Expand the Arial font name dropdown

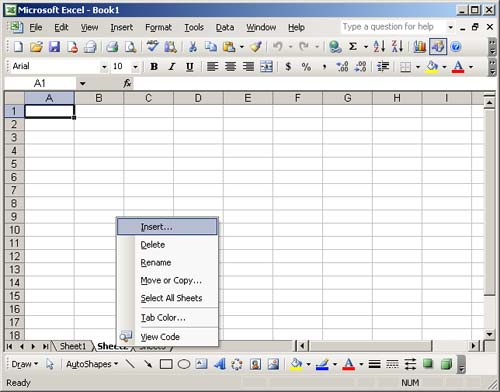pos(104,67)
